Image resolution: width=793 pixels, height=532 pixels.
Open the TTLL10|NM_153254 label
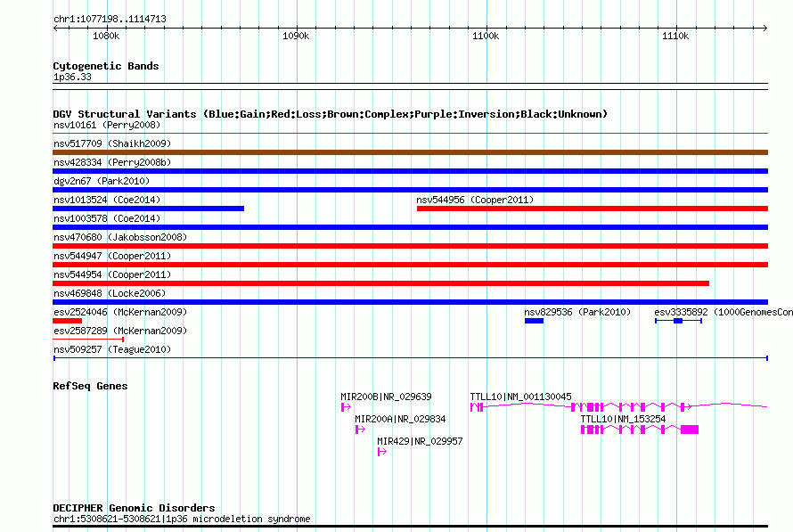click(x=623, y=419)
